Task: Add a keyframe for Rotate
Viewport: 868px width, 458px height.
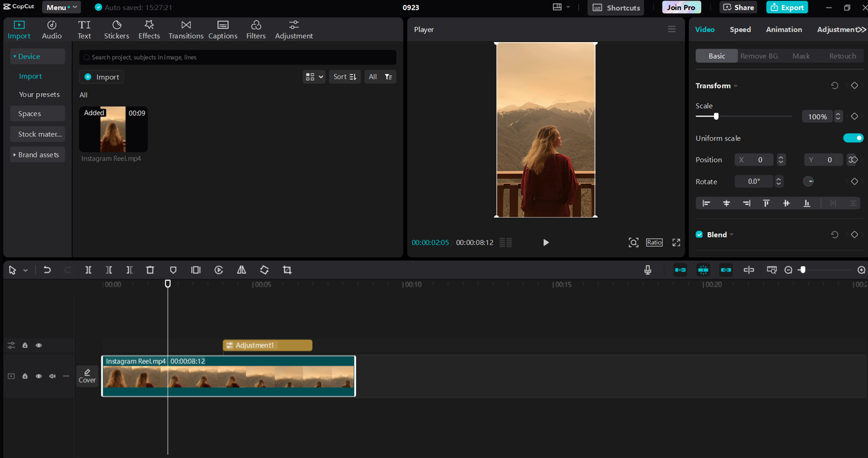Action: pos(854,182)
